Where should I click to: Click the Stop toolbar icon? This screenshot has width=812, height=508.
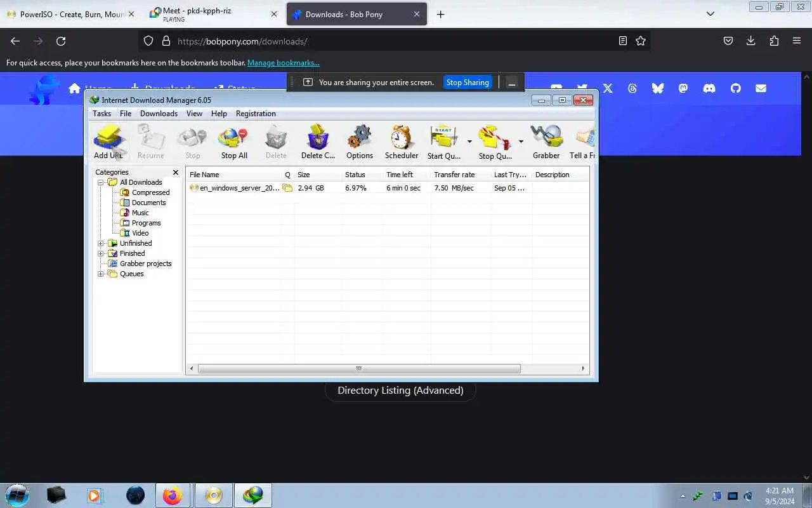(x=192, y=142)
